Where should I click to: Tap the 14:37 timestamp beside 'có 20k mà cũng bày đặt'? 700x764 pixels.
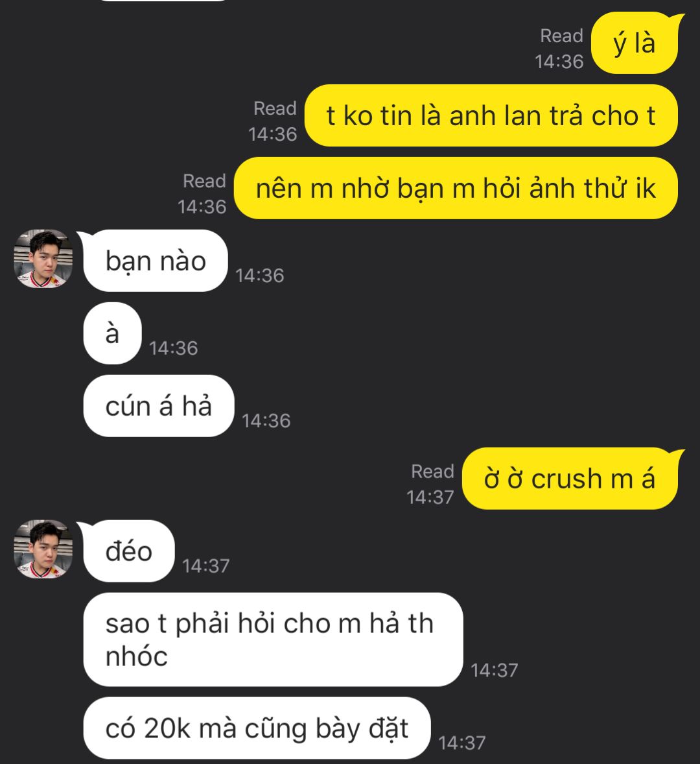pos(462,743)
